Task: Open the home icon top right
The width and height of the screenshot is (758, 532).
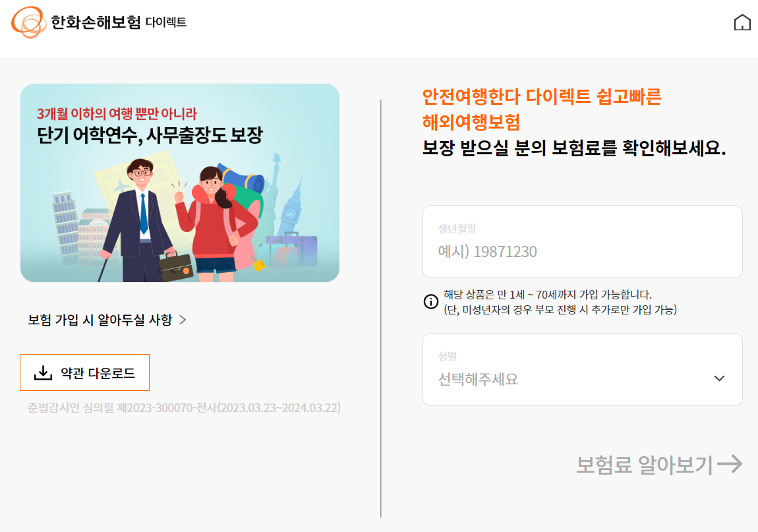Action: pyautogui.click(x=742, y=22)
